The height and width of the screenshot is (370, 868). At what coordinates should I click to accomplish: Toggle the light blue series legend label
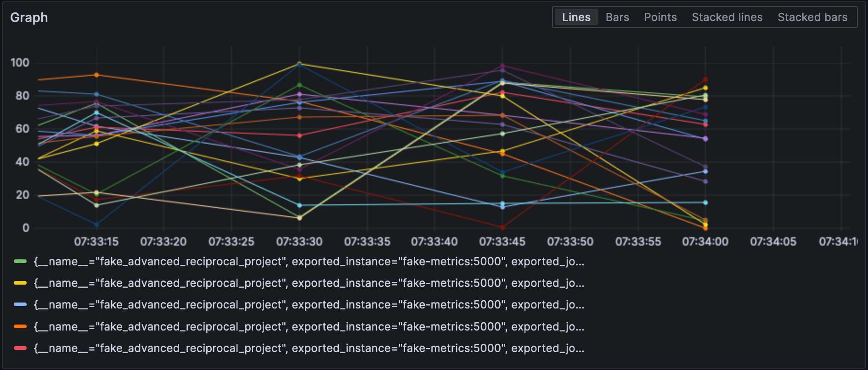tap(309, 305)
